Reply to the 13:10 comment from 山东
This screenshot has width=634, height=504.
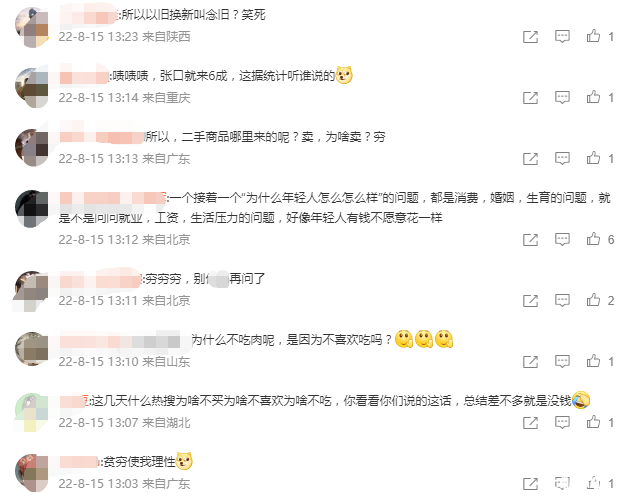pyautogui.click(x=562, y=361)
